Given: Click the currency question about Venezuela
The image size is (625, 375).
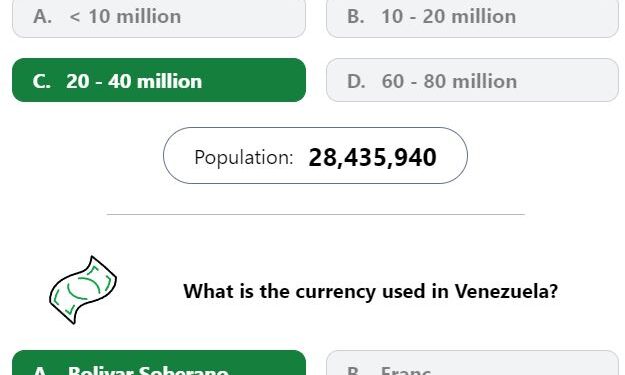Looking at the screenshot, I should 370,291.
